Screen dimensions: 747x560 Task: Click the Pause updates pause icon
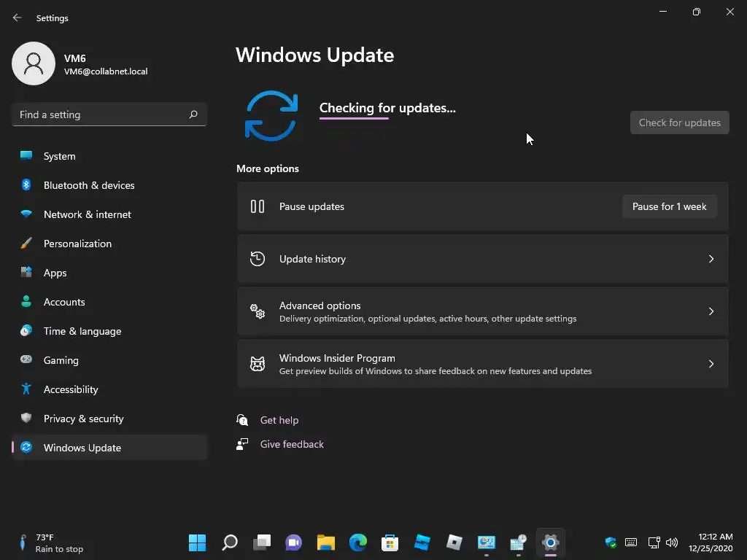pyautogui.click(x=258, y=206)
